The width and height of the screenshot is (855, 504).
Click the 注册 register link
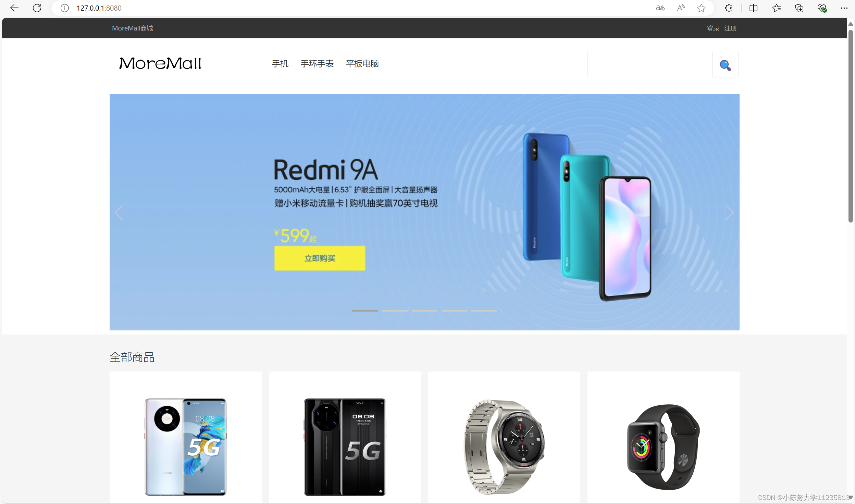pos(730,28)
